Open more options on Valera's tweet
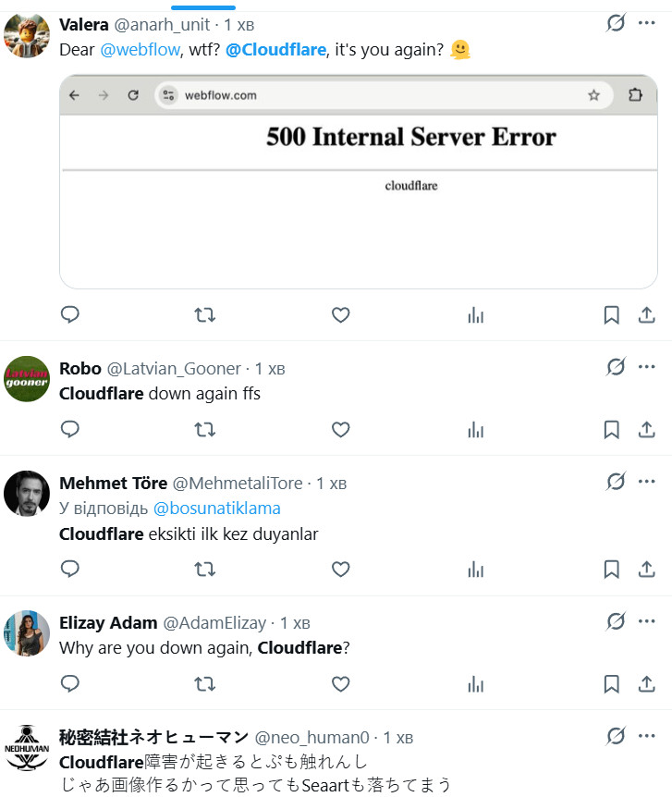 646,23
